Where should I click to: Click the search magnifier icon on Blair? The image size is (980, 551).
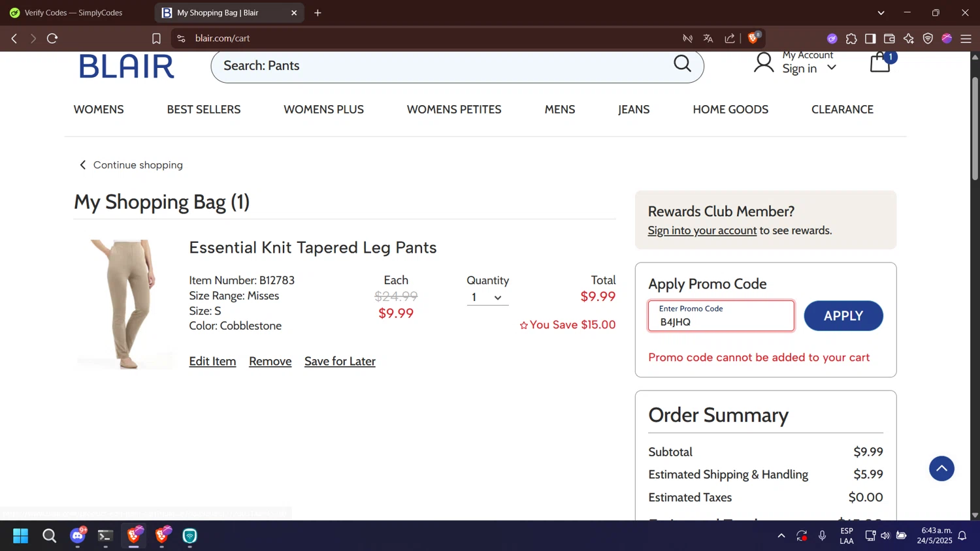[683, 63]
